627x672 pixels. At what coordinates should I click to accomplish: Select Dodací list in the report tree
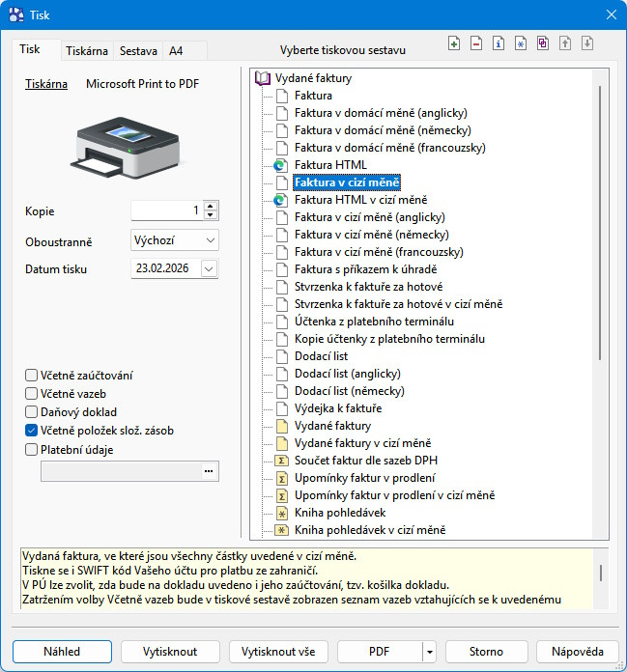pos(321,356)
